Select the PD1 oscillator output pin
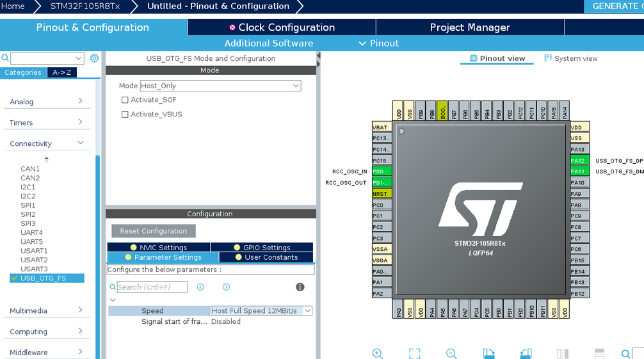Viewport: 644px width, 359px height. [x=382, y=182]
